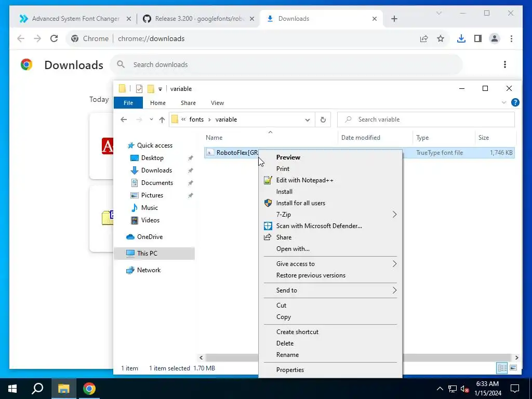Screen dimensions: 532x399
Task: Open Customize Quick Access Toolbar dropdown
Action: click(x=160, y=89)
